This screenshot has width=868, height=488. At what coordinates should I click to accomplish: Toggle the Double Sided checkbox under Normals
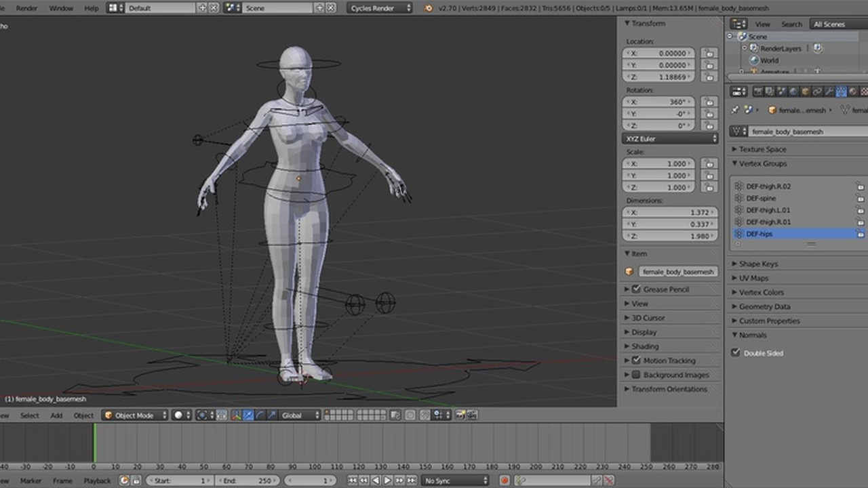click(736, 352)
